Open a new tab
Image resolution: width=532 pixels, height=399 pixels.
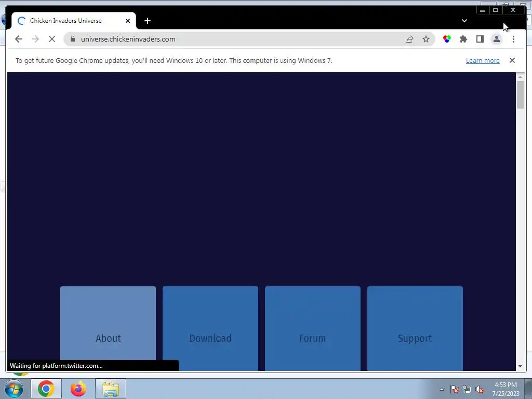[147, 21]
